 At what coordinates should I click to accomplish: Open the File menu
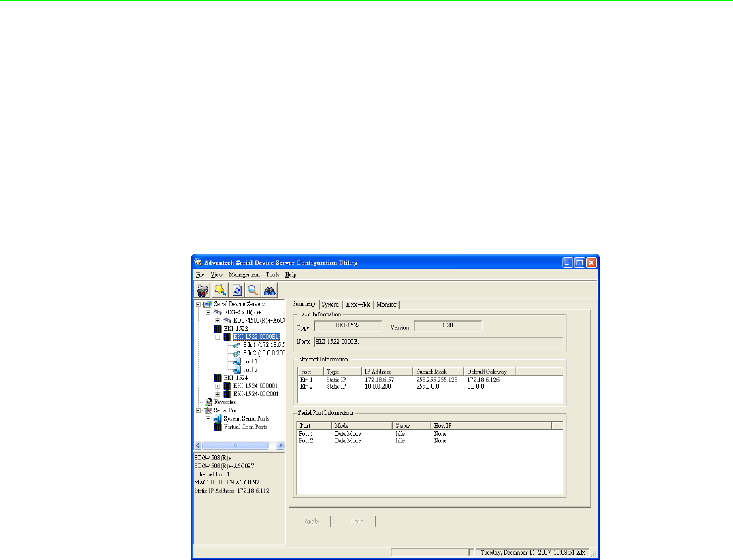click(x=200, y=275)
